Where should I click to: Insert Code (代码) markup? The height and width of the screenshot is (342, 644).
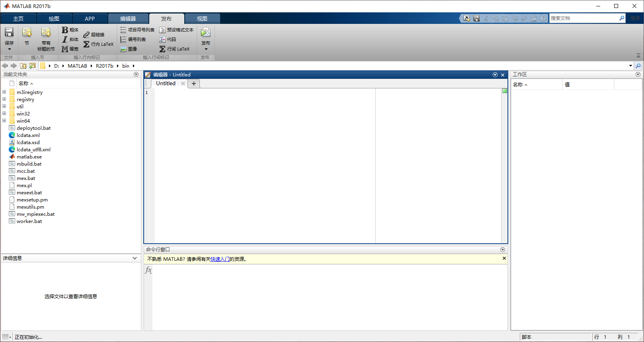tap(168, 39)
